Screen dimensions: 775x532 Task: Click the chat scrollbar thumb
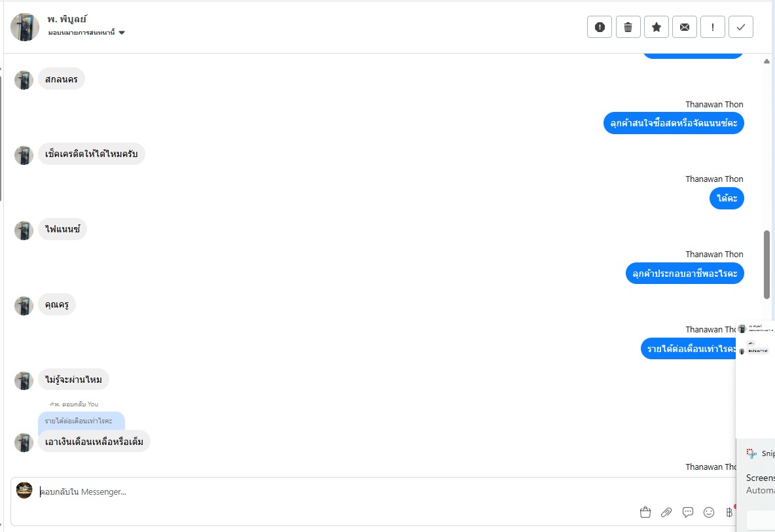766,264
